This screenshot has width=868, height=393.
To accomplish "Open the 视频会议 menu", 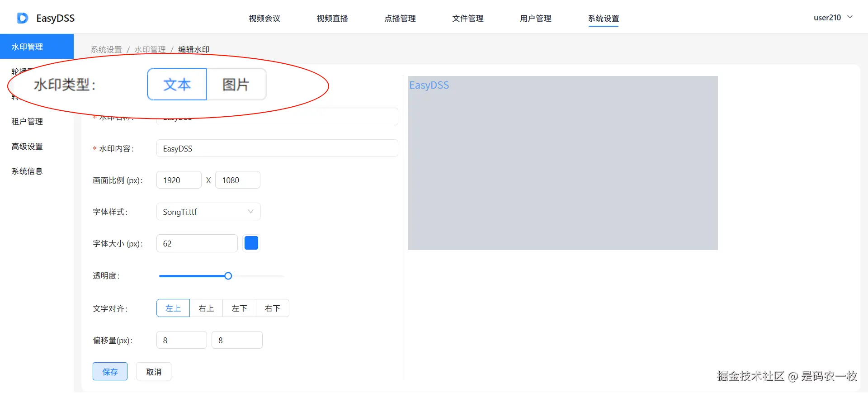I will [x=264, y=19].
